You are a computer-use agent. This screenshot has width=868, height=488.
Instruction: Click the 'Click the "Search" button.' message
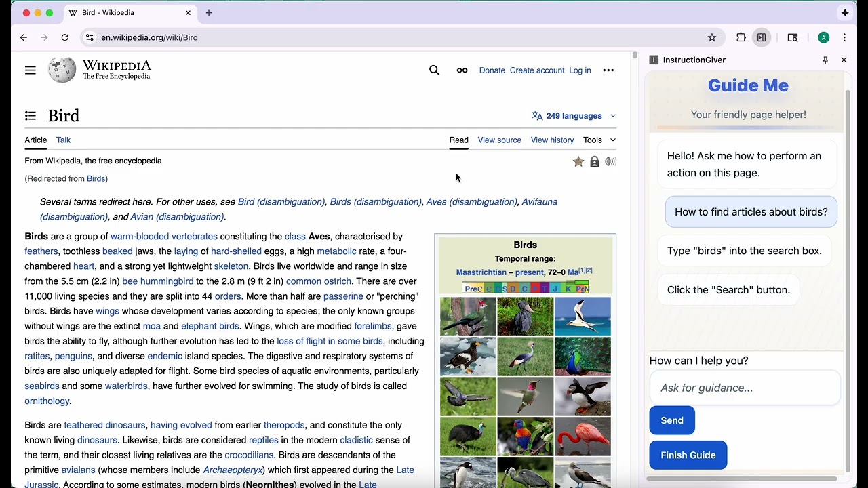click(x=728, y=290)
